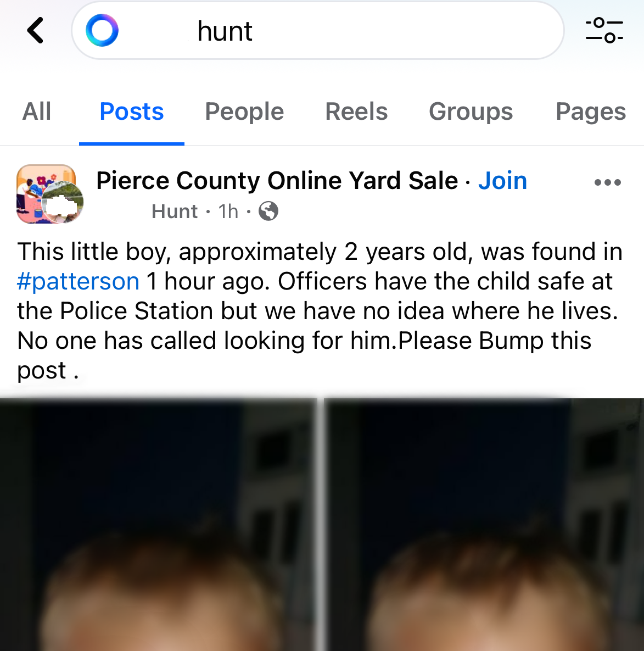The width and height of the screenshot is (644, 651).
Task: Open the post's three-dot options menu
Action: 607,182
